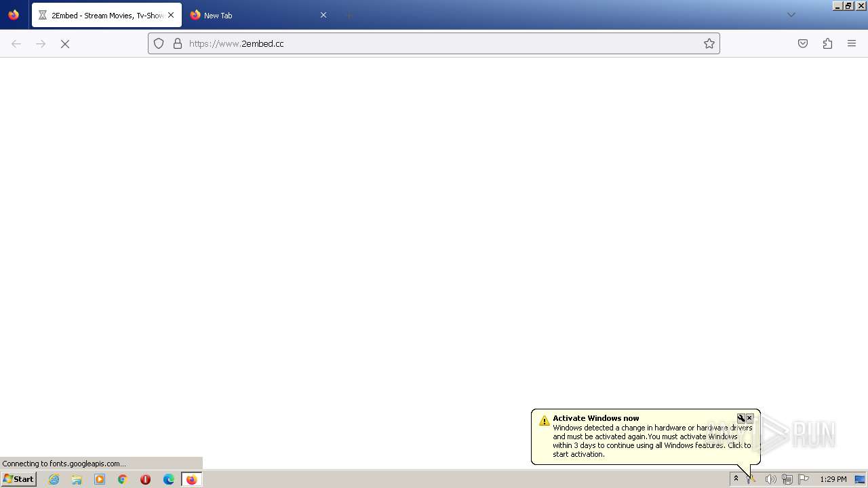Close the 2Embed tab
This screenshot has height=488, width=868.
coord(171,15)
